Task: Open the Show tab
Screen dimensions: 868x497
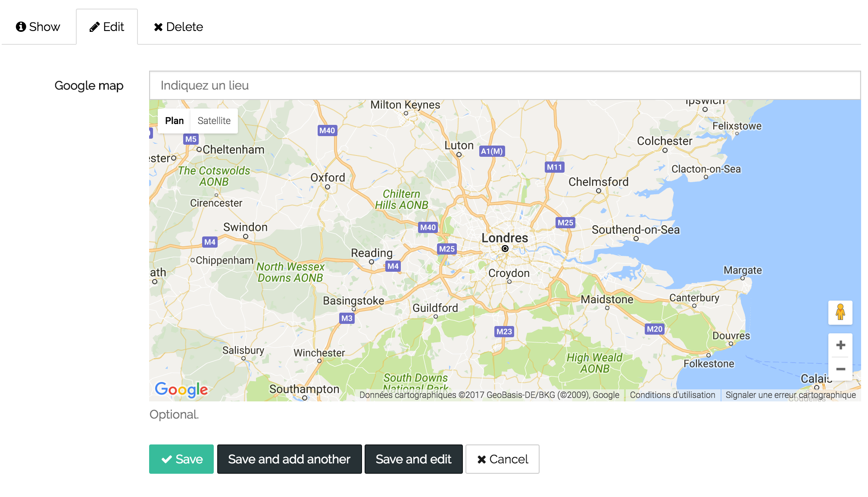Action: pos(38,27)
